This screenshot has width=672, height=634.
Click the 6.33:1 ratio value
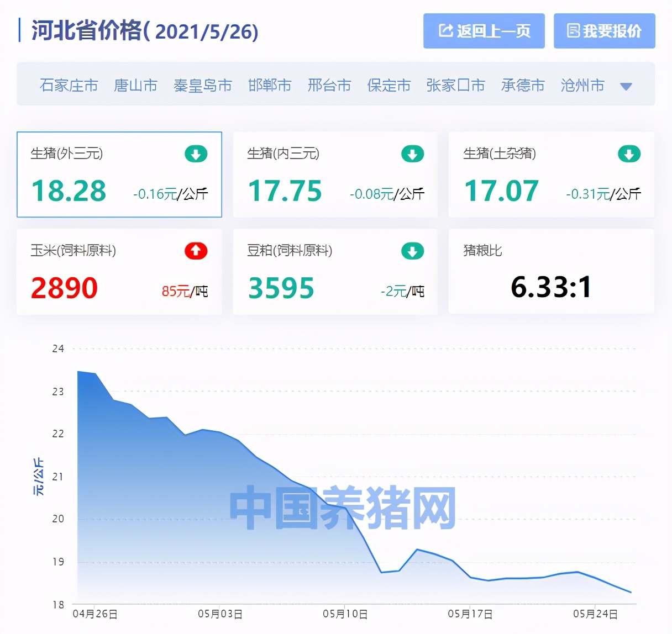(x=552, y=287)
